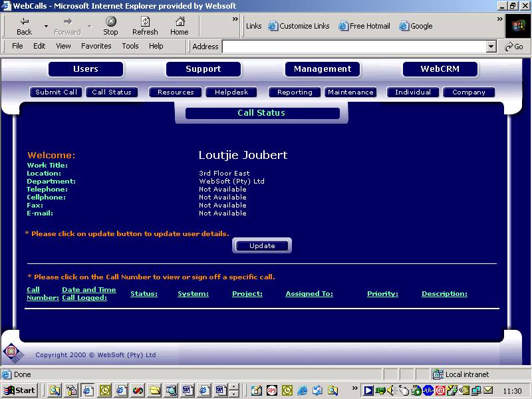
Task: Open the Address bar dropdown list
Action: click(491, 47)
